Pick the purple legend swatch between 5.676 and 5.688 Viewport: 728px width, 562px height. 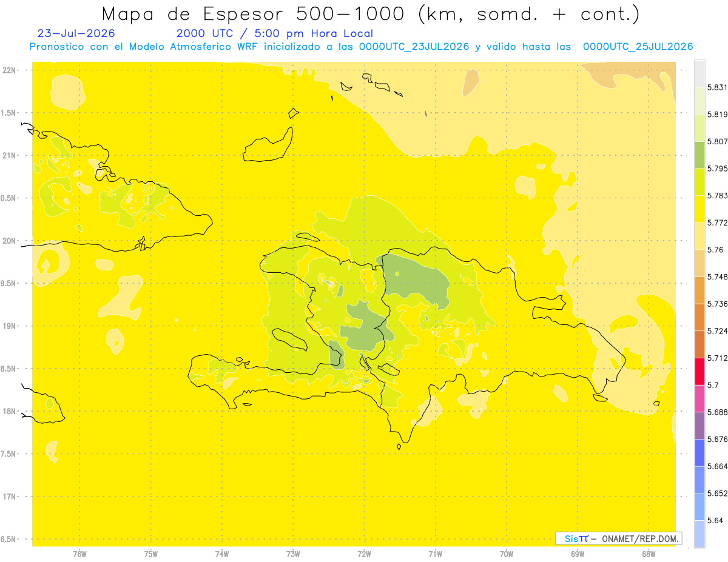(699, 426)
